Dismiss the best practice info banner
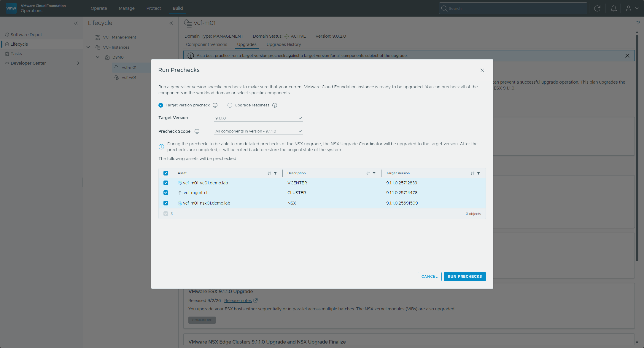The width and height of the screenshot is (644, 348). 627,56
